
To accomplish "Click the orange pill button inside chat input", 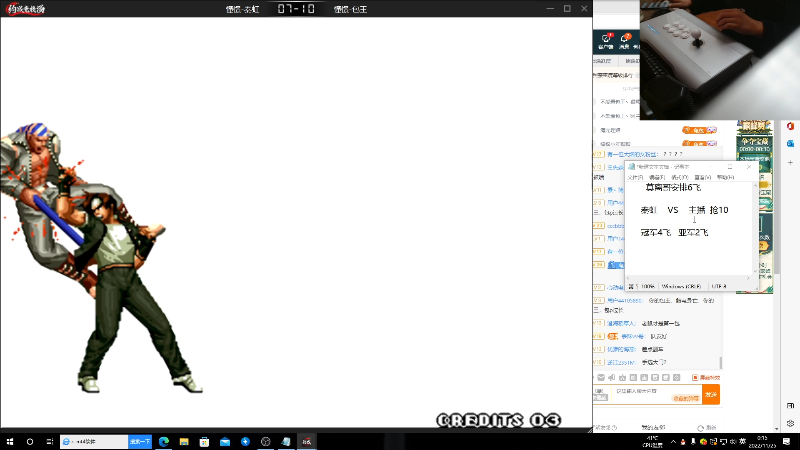I will [686, 398].
